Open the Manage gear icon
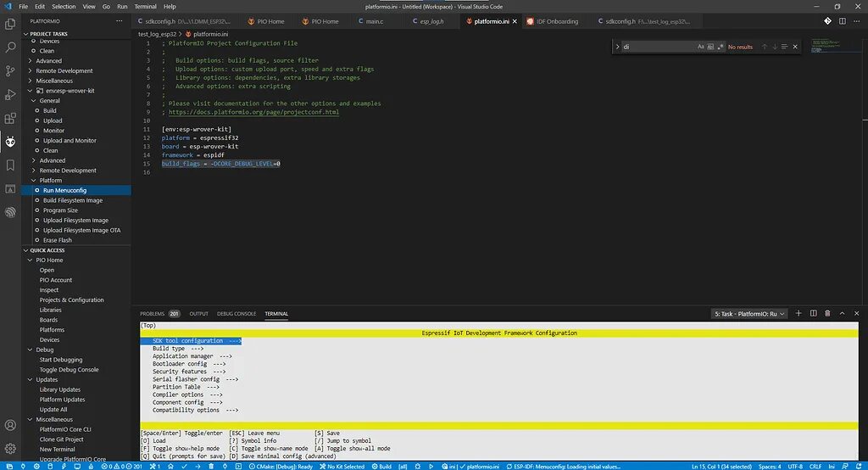Viewport: 868px width, 470px height. point(10,449)
